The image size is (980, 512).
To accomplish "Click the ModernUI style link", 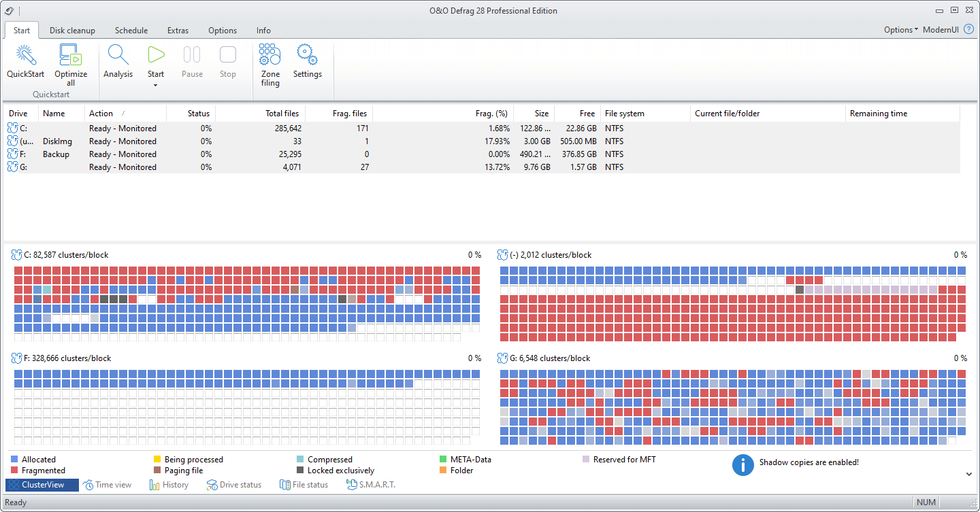I will [941, 30].
